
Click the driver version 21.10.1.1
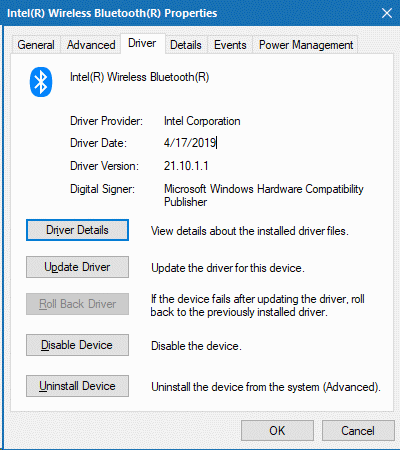pyautogui.click(x=186, y=166)
